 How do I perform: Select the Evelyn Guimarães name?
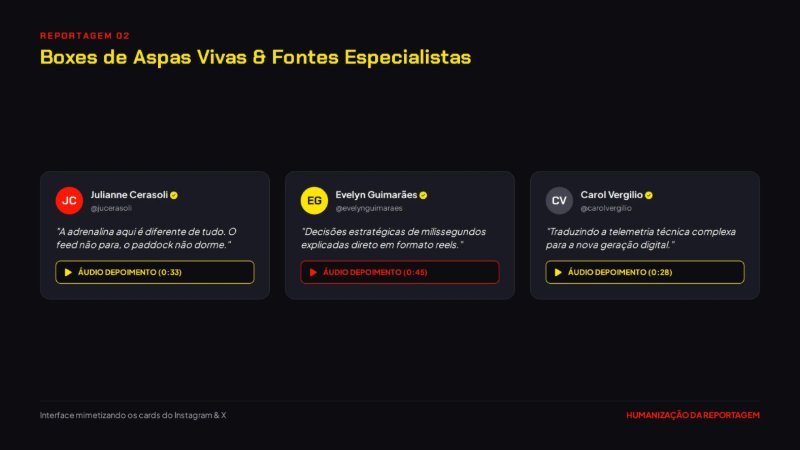tap(376, 195)
